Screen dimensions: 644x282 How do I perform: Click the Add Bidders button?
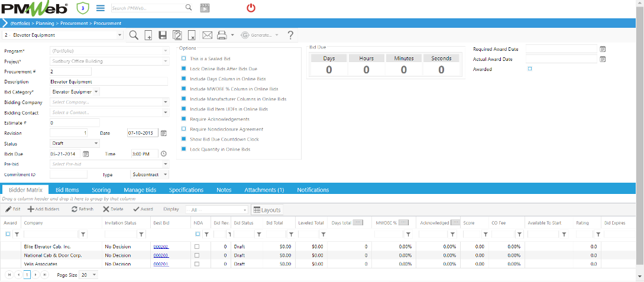pyautogui.click(x=44, y=209)
